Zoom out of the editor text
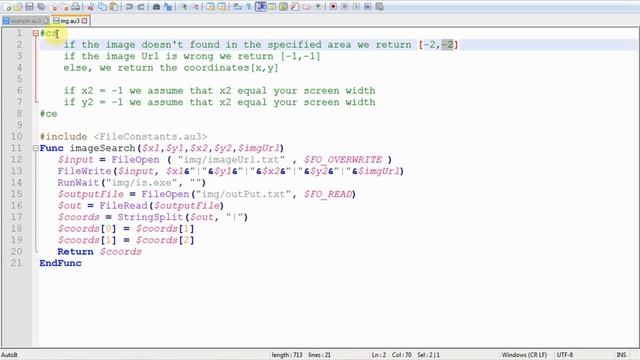 (x=196, y=7)
